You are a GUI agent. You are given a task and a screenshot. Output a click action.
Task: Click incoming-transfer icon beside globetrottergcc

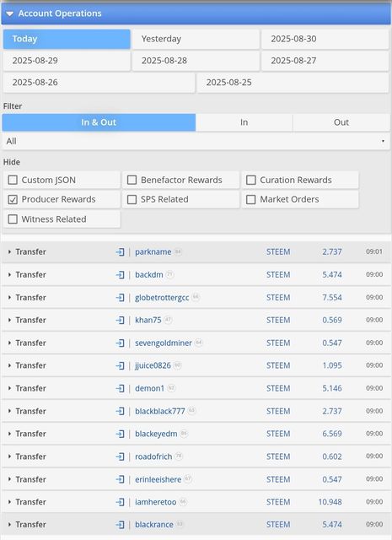[120, 298]
